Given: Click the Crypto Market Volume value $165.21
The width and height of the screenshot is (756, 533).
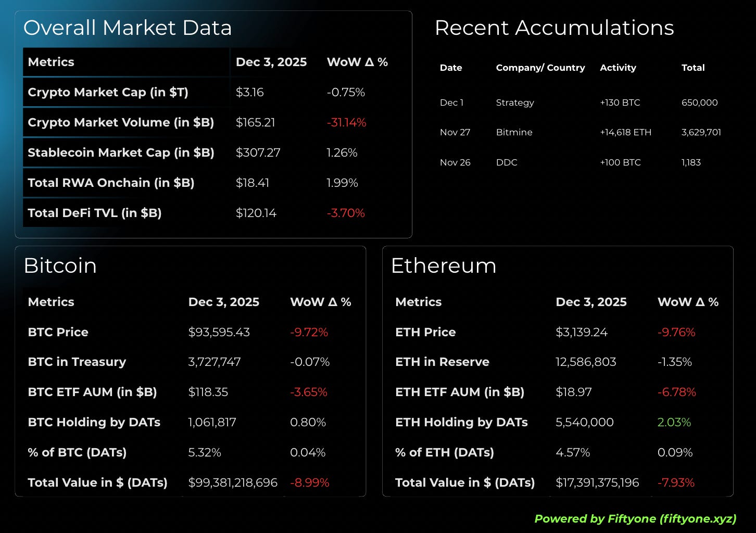Looking at the screenshot, I should click(255, 122).
